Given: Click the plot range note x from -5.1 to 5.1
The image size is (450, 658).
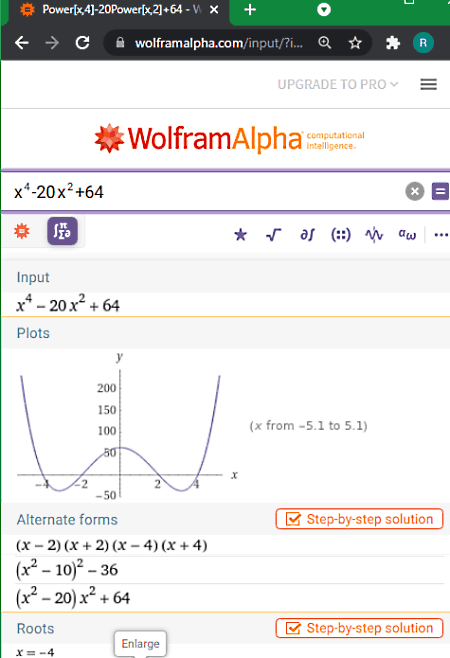Looking at the screenshot, I should [x=309, y=426].
